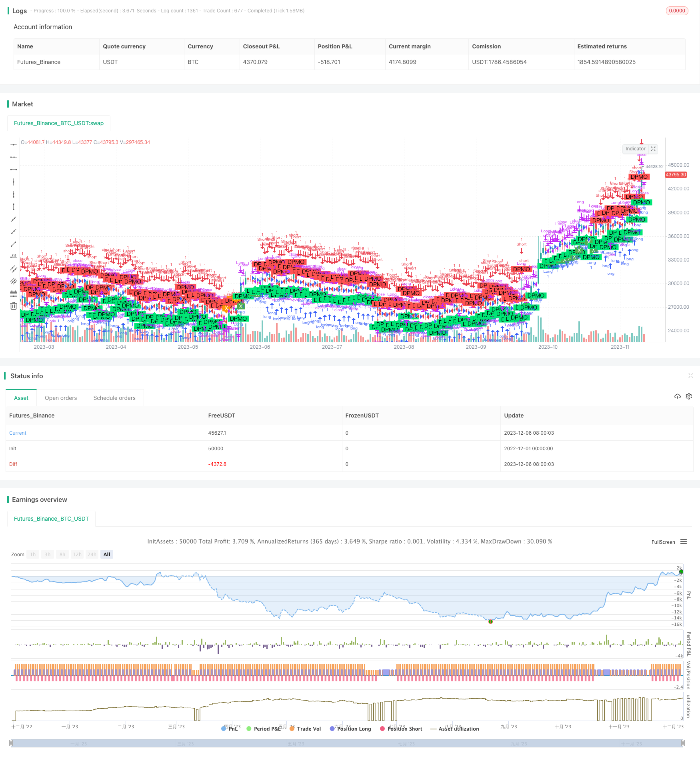Open the earnings chart hamburger menu
The width and height of the screenshot is (700, 759).
[x=684, y=542]
